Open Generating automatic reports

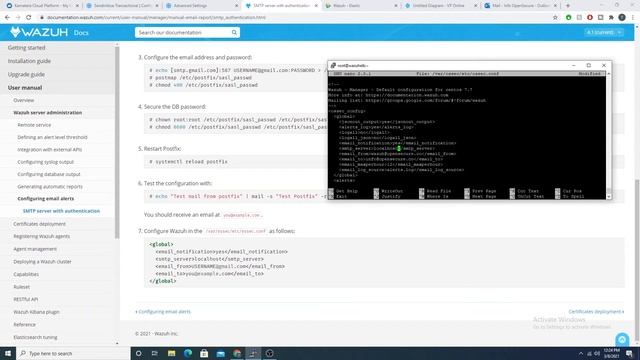tap(50, 187)
